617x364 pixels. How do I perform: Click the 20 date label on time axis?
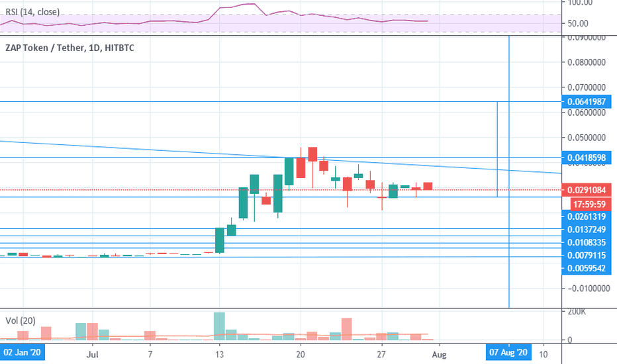pos(301,355)
